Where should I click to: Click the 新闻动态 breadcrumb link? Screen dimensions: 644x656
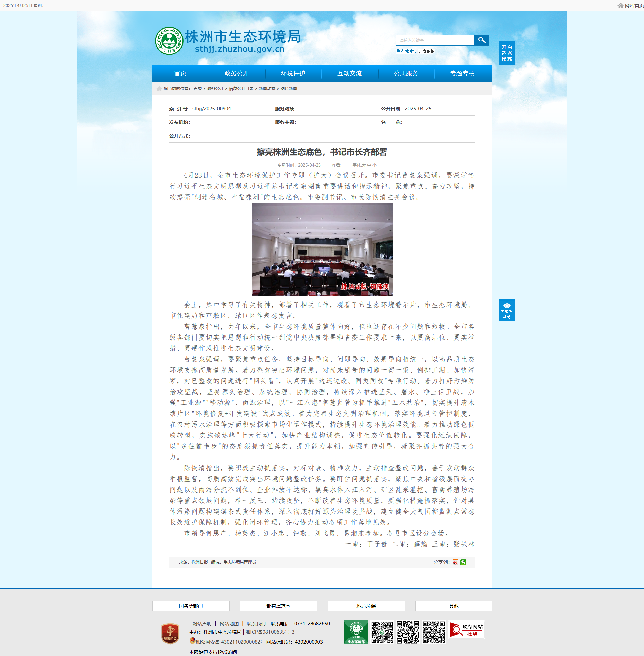(x=267, y=89)
